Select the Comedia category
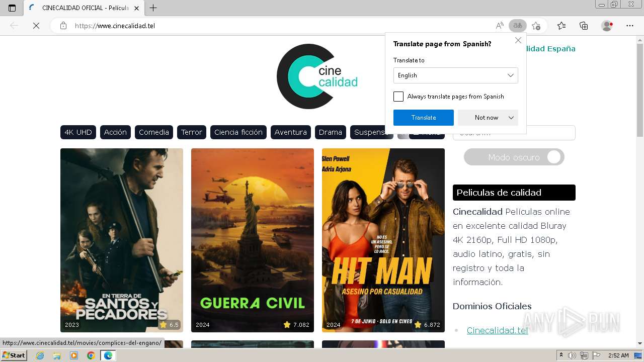 154,132
